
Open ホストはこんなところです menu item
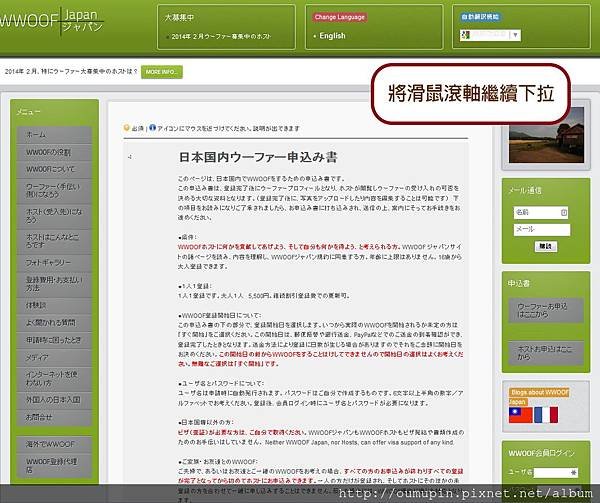pos(54,241)
